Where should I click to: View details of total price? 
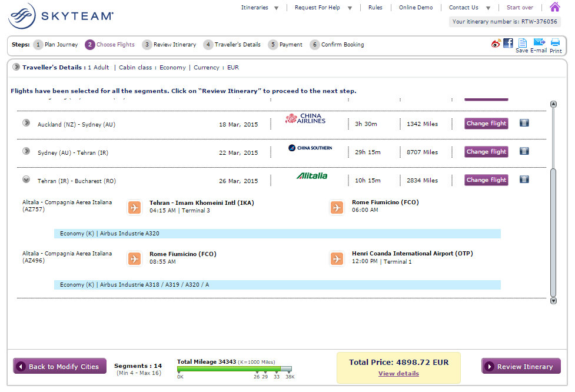pos(398,374)
